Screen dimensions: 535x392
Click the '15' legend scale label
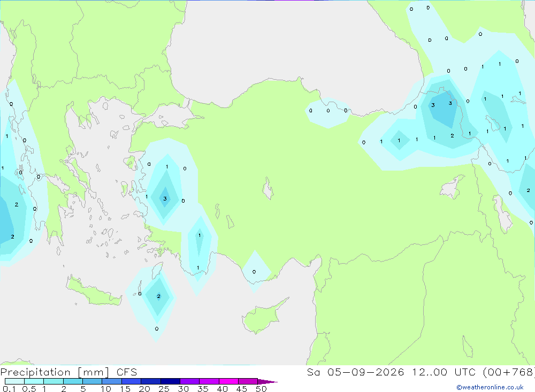point(125,389)
